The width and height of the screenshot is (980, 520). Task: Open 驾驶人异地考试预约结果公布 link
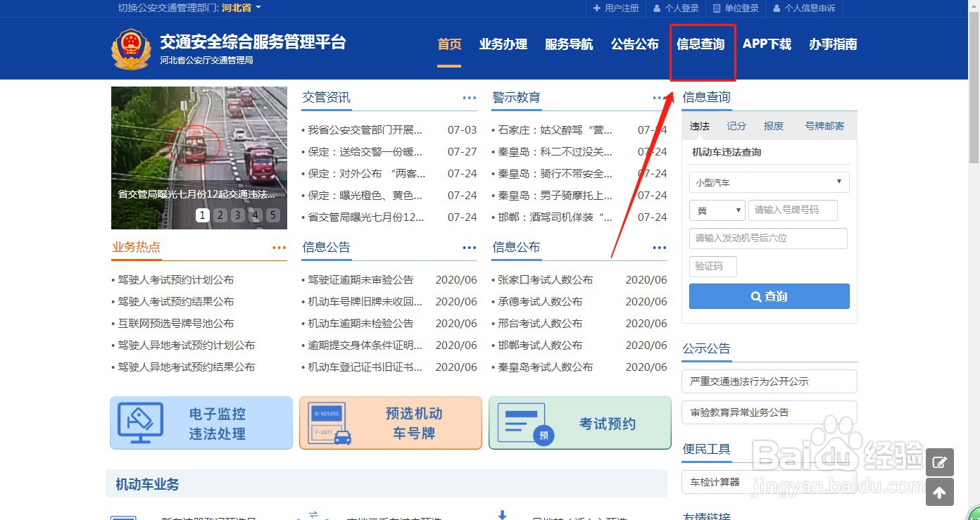187,367
